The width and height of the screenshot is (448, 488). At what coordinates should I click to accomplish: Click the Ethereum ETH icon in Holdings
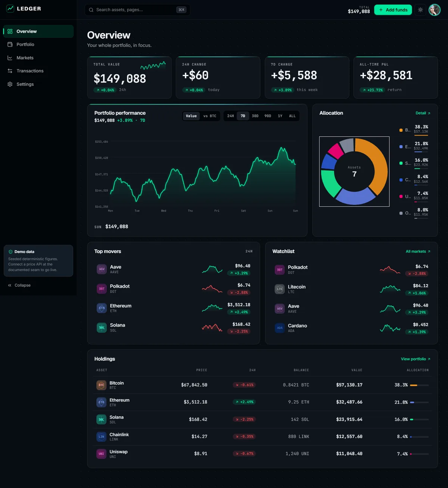(101, 402)
